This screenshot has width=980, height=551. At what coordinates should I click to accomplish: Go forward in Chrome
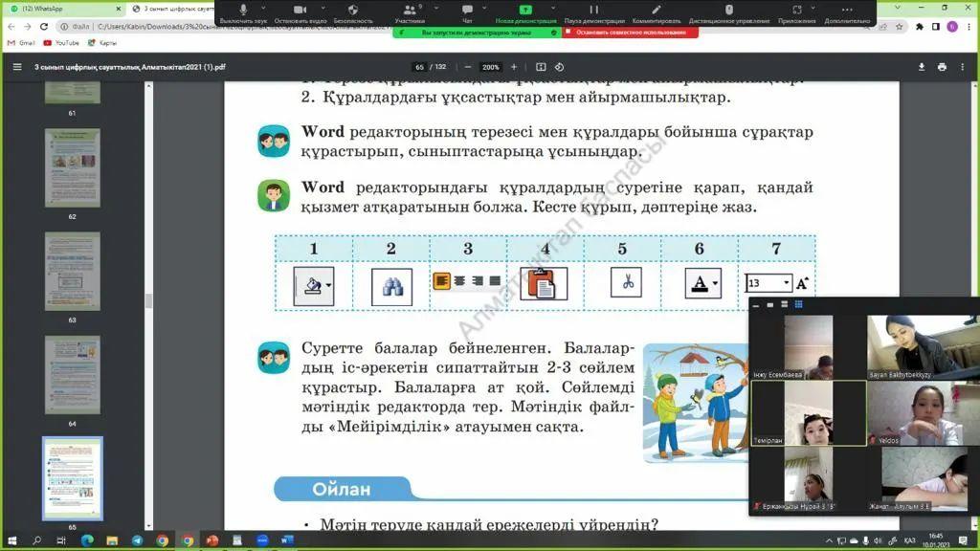click(28, 27)
